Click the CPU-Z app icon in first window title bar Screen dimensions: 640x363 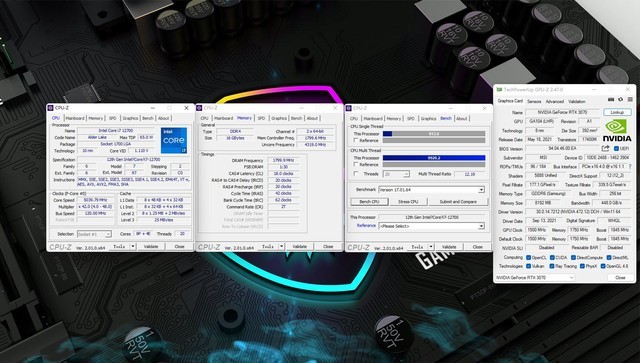tap(51, 108)
